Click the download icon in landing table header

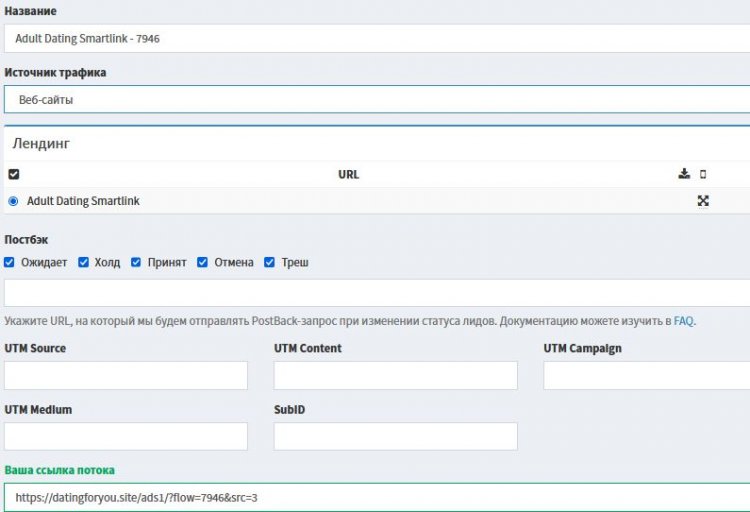click(684, 174)
